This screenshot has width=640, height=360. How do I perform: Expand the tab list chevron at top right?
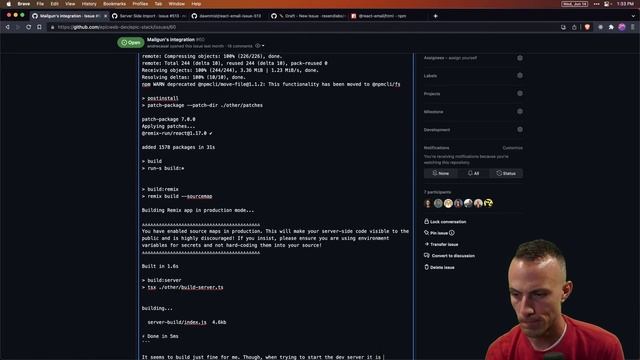[633, 16]
